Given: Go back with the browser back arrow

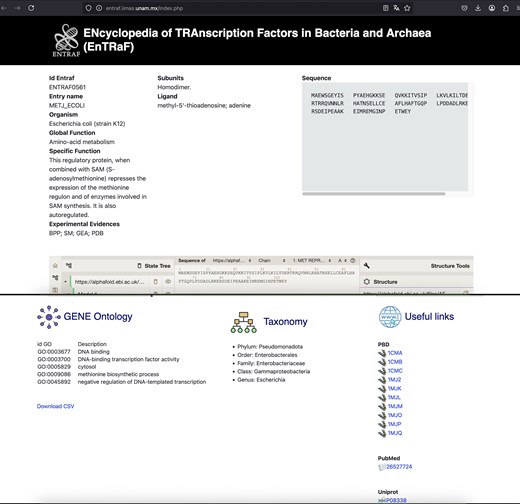Looking at the screenshot, I should tap(4, 8).
